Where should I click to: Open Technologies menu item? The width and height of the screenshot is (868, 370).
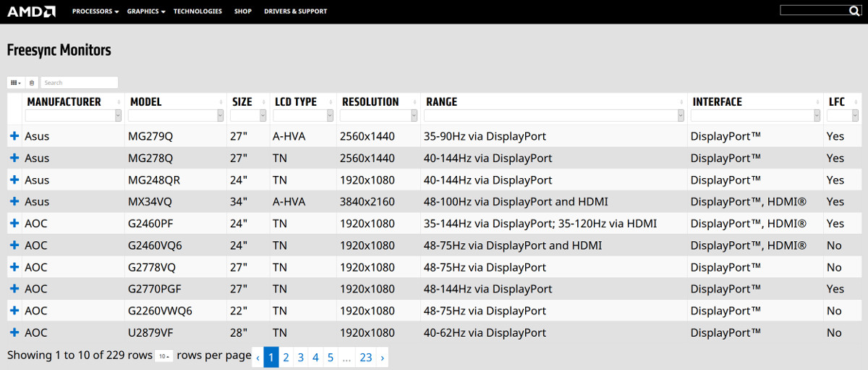click(197, 11)
